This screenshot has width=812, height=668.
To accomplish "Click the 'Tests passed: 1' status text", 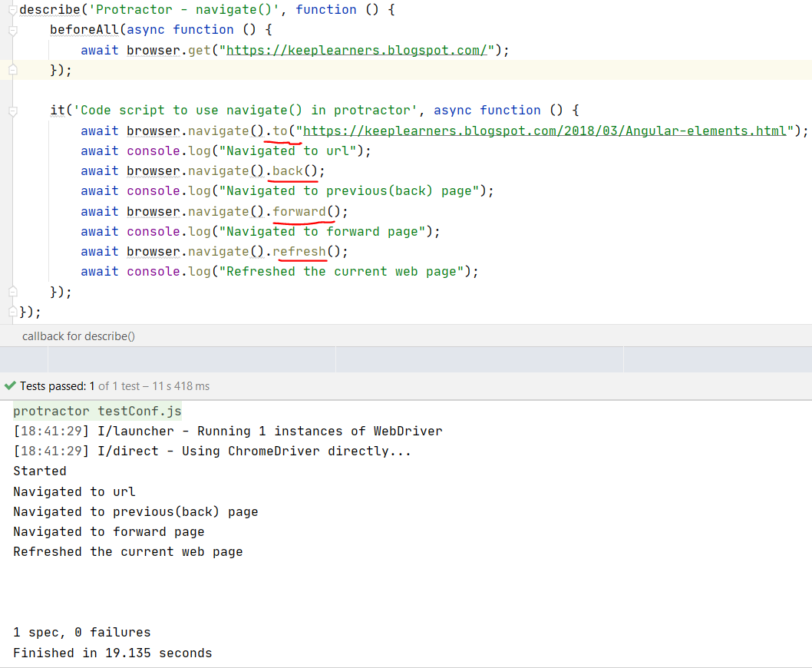I will (x=57, y=386).
